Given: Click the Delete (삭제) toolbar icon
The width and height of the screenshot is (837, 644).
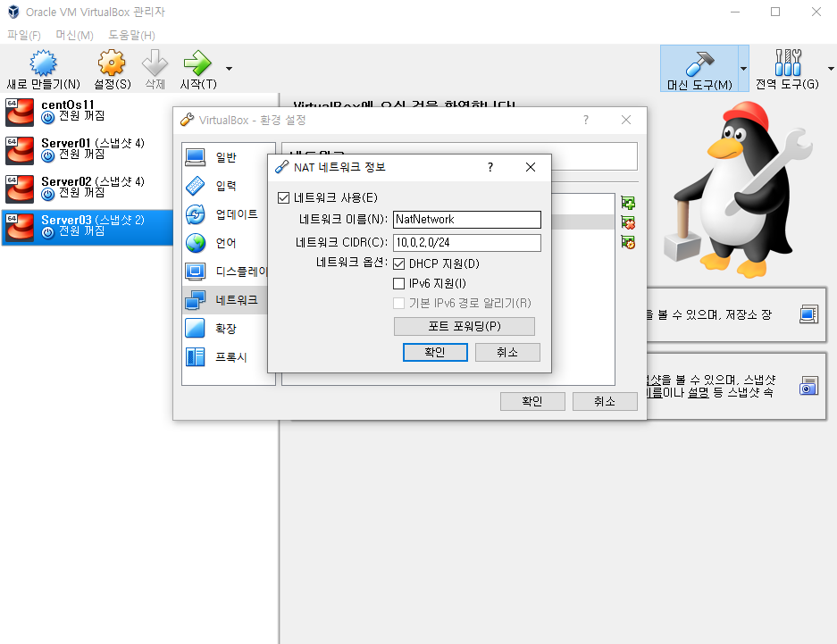Looking at the screenshot, I should [155, 63].
